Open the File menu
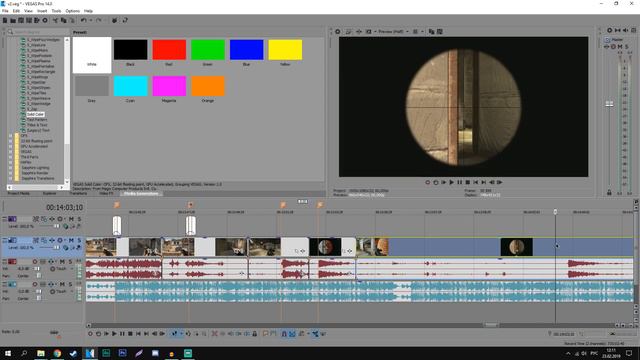Image resolution: width=640 pixels, height=360 pixels. 5,11
